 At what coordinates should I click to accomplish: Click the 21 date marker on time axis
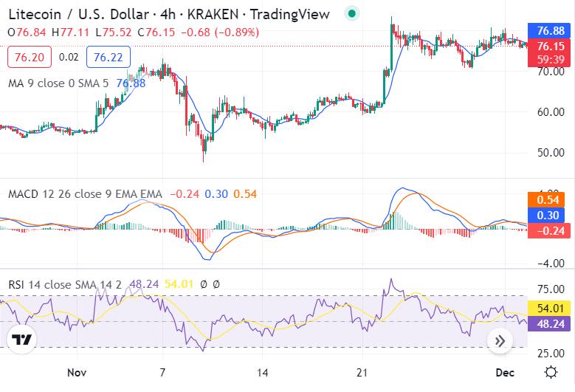point(362,373)
